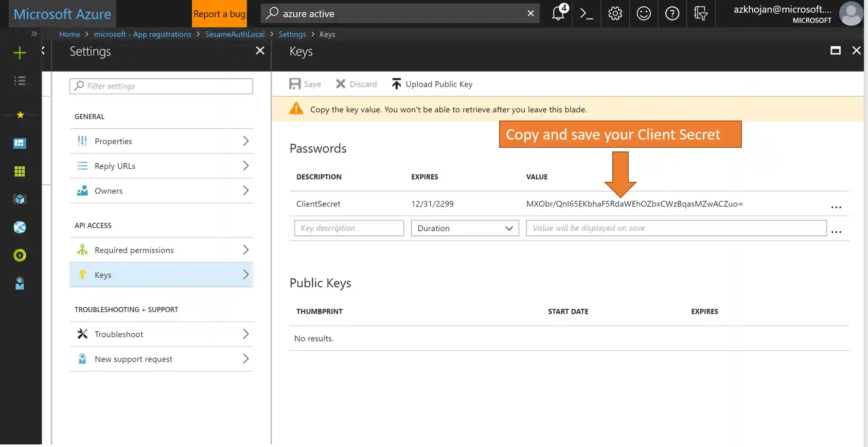Screen dimensions: 868x447
Task: Clear the search box with X
Action: pos(530,13)
